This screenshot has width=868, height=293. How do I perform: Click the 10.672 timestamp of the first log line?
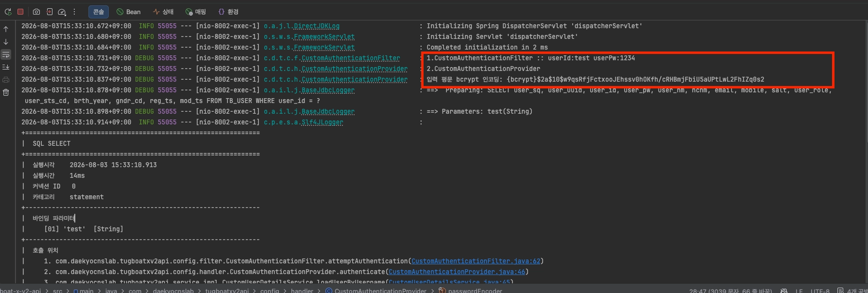click(x=76, y=26)
